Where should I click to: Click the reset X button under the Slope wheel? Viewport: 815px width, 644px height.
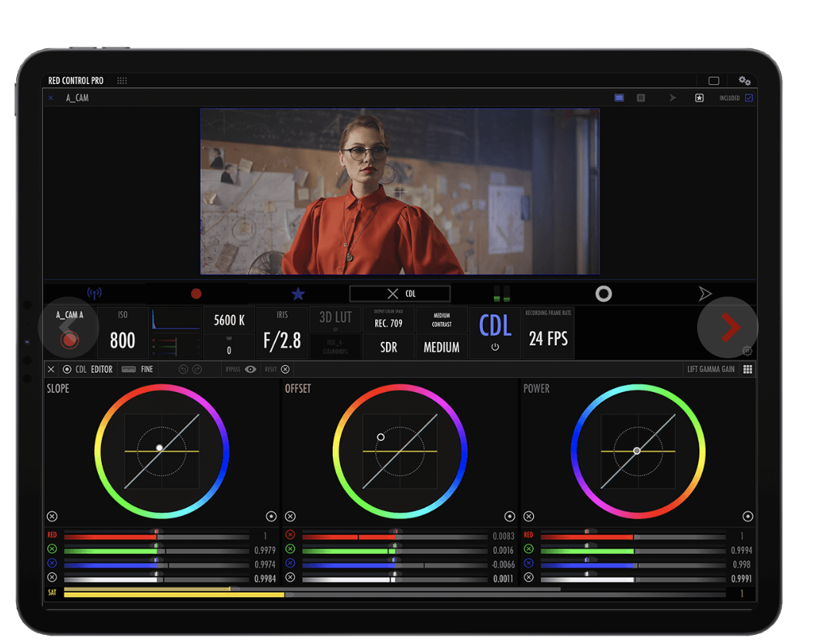pyautogui.click(x=52, y=516)
